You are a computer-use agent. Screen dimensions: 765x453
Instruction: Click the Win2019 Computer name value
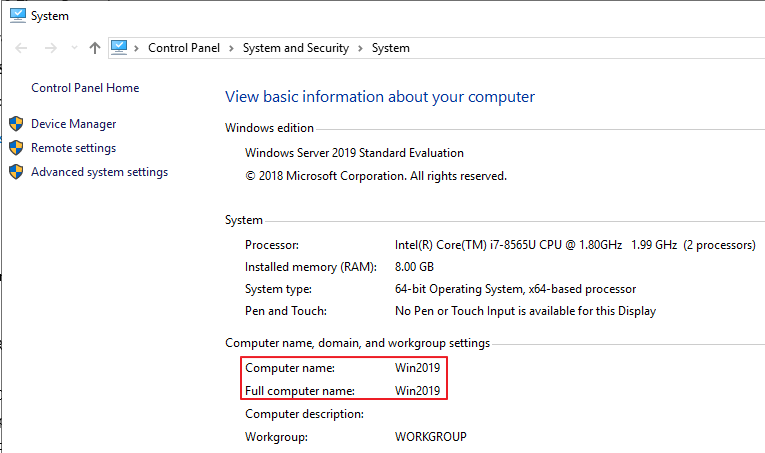[x=417, y=368]
